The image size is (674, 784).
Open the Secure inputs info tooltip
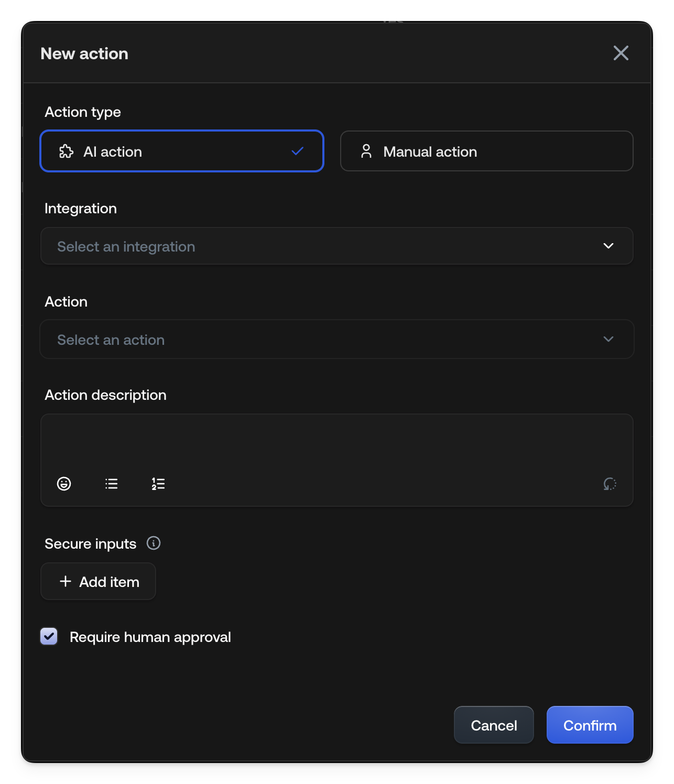pos(154,543)
